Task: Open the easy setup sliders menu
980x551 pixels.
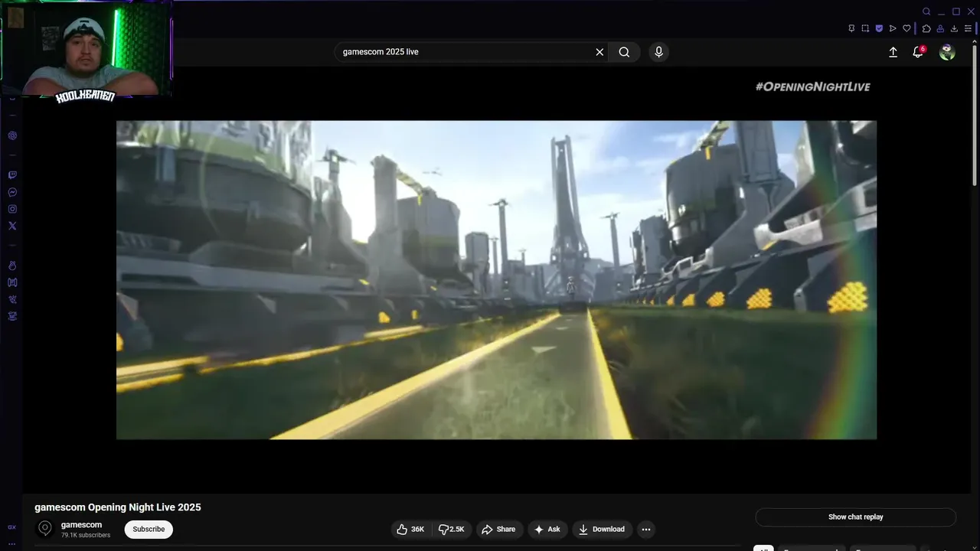Action: point(968,28)
